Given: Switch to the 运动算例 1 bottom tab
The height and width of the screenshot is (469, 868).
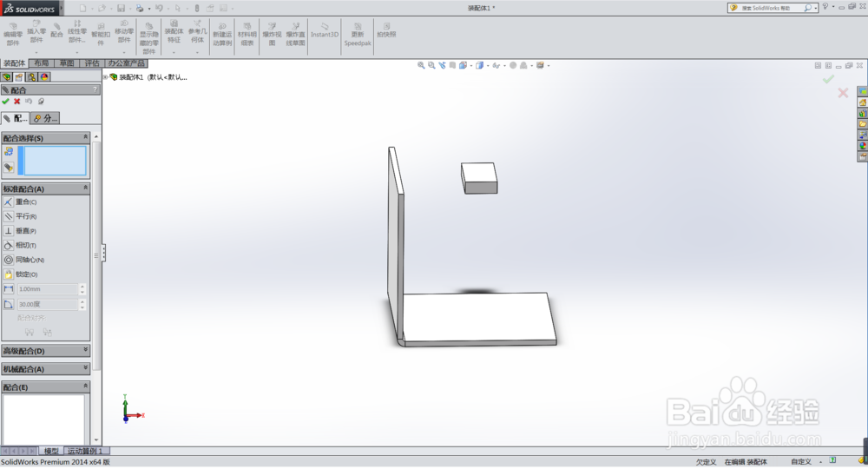Looking at the screenshot, I should pyautogui.click(x=86, y=451).
